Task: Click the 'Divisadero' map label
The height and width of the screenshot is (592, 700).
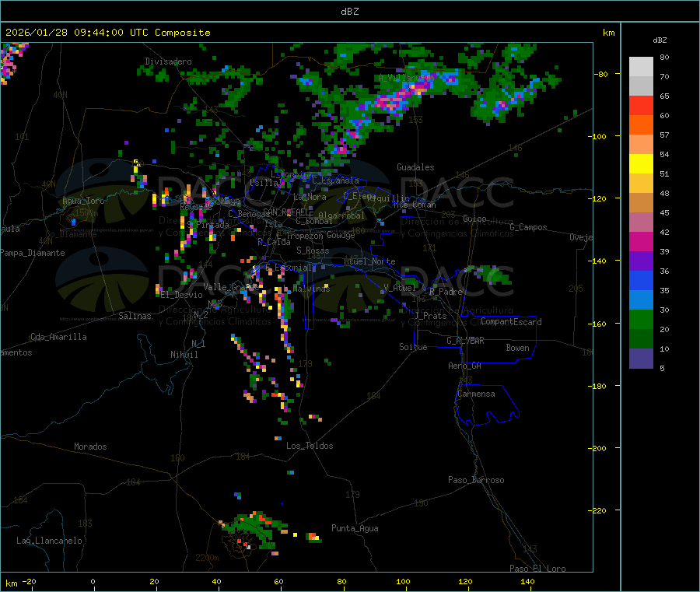Action: click(168, 61)
